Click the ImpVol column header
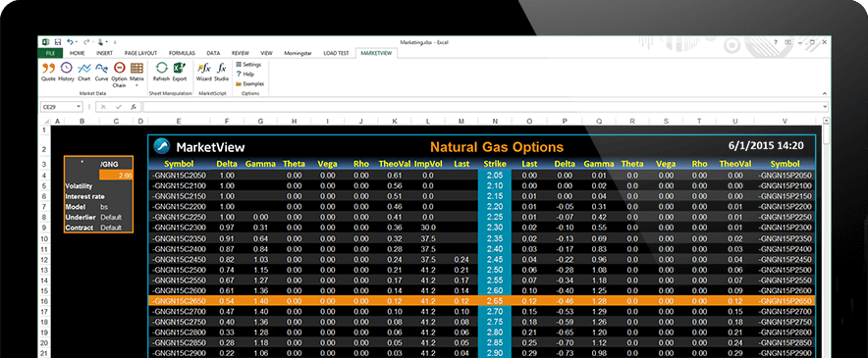The image size is (868, 358). click(428, 164)
